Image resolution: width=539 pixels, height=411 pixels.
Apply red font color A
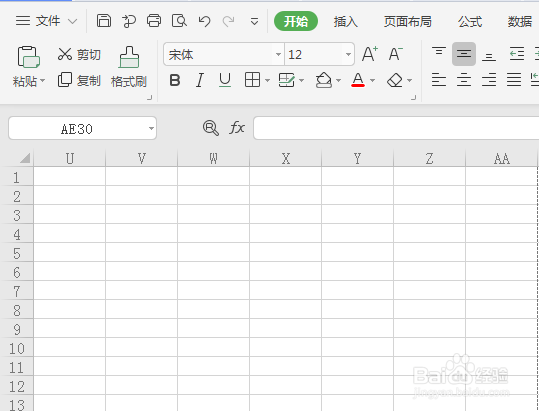click(358, 80)
